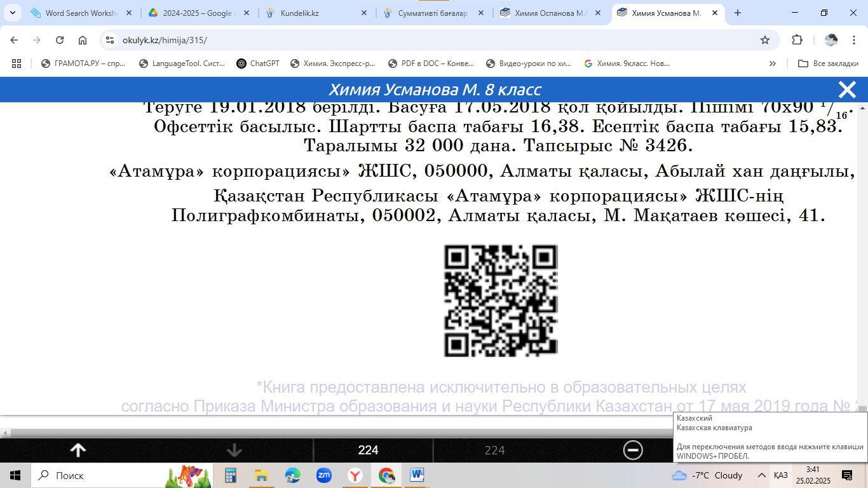Viewport: 868px width, 488px height.
Task: Close the 2024-2025 Google tab
Action: (x=247, y=13)
